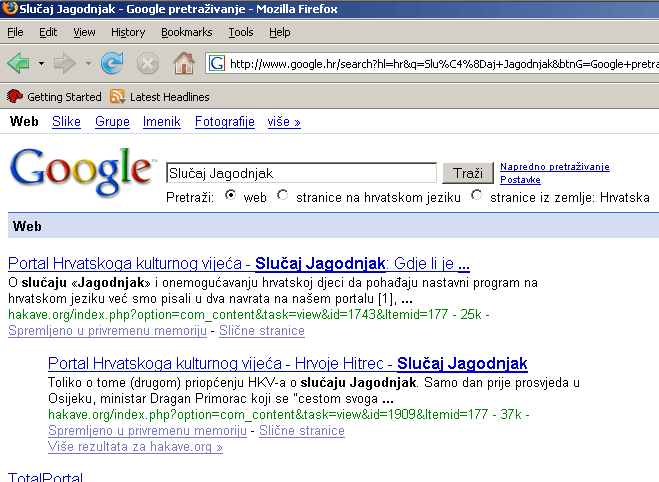The width and height of the screenshot is (659, 482).
Task: Open result Slučaj Jagodnjak: Gdje li je ...
Action: (239, 263)
